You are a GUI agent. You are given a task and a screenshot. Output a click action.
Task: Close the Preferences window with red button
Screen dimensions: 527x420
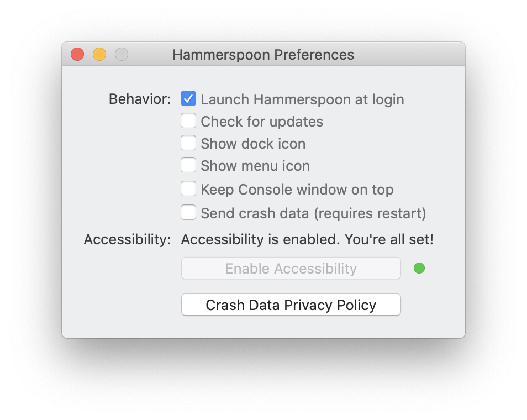coord(77,54)
